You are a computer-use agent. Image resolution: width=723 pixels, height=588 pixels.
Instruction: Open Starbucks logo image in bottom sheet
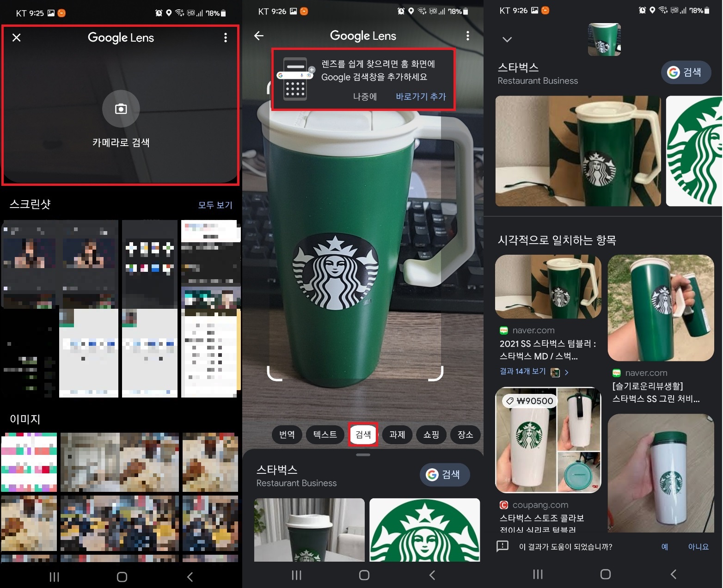pyautogui.click(x=425, y=530)
